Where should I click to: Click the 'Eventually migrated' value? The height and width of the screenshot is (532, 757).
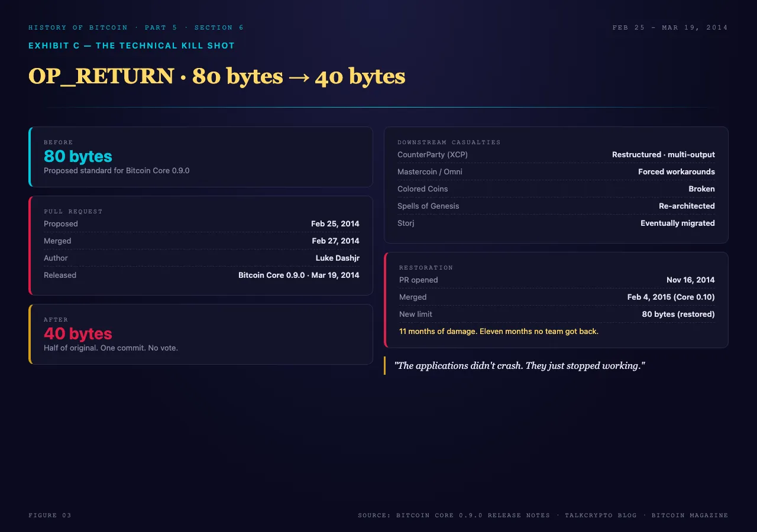tap(678, 223)
